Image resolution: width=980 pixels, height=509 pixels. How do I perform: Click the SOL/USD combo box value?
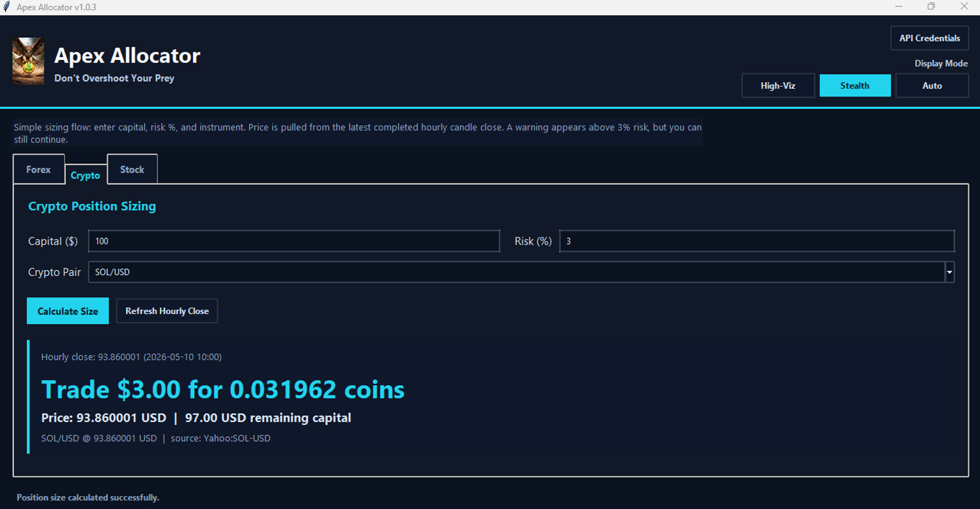pos(516,272)
